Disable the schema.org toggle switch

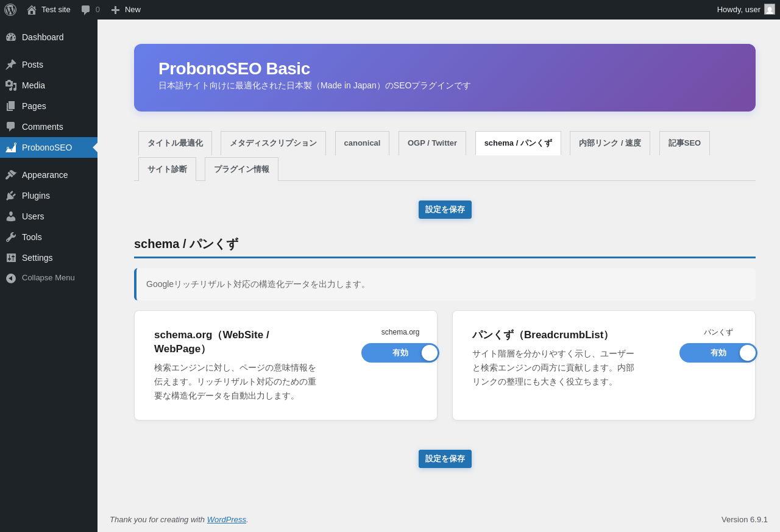(400, 353)
